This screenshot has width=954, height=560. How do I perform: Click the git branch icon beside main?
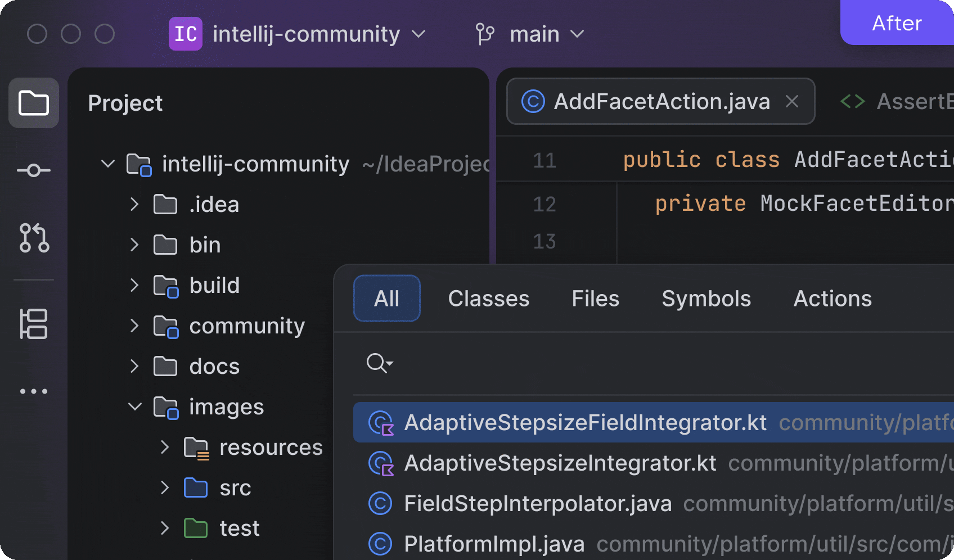tap(484, 34)
